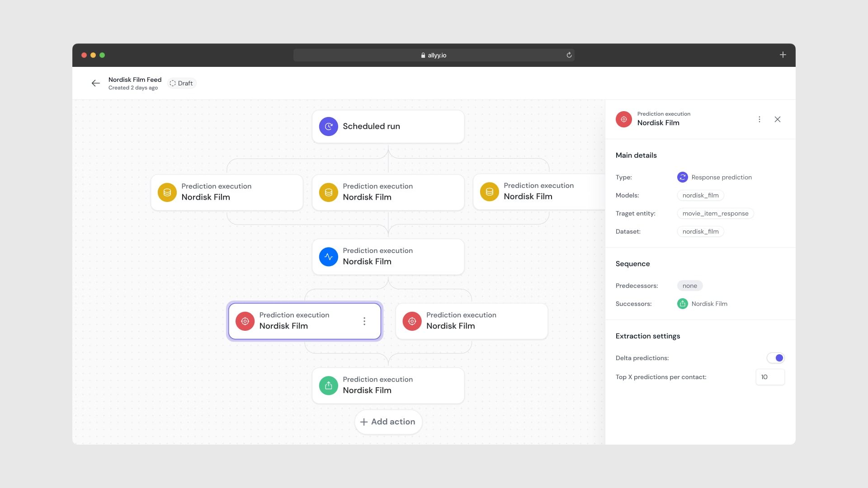Click the green export node icon
The width and height of the screenshot is (868, 488).
point(329,385)
